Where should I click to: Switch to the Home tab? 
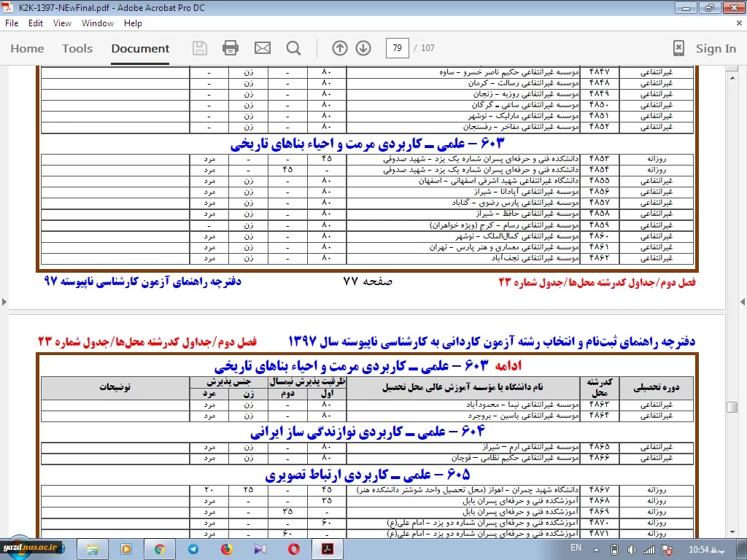coord(27,49)
